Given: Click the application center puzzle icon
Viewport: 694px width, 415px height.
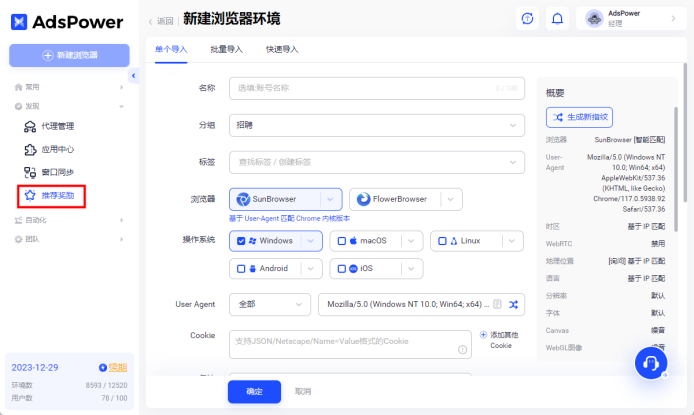Looking at the screenshot, I should (30, 150).
